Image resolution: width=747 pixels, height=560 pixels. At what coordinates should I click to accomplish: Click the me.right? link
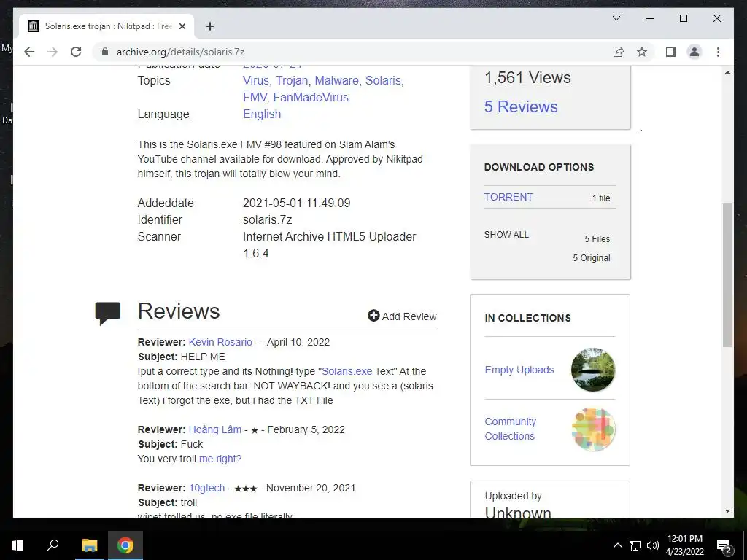pos(220,459)
